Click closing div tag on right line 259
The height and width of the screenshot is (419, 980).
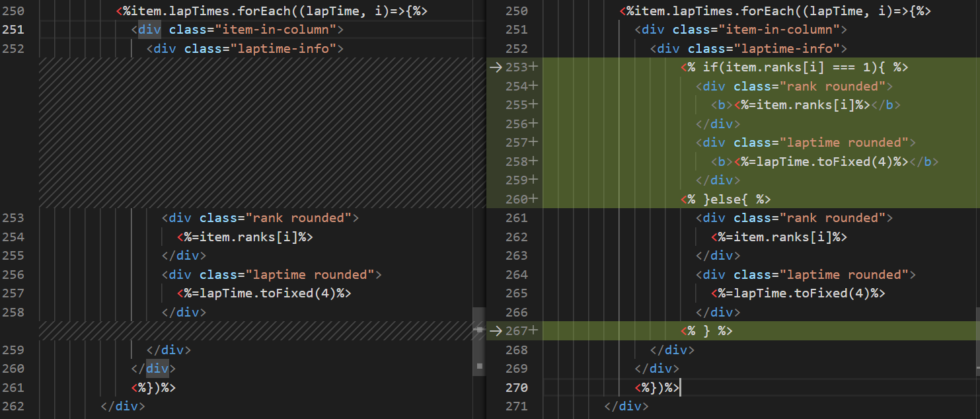(x=718, y=180)
